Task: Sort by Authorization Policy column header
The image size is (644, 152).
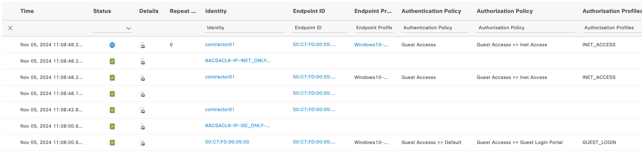Action: click(x=505, y=11)
